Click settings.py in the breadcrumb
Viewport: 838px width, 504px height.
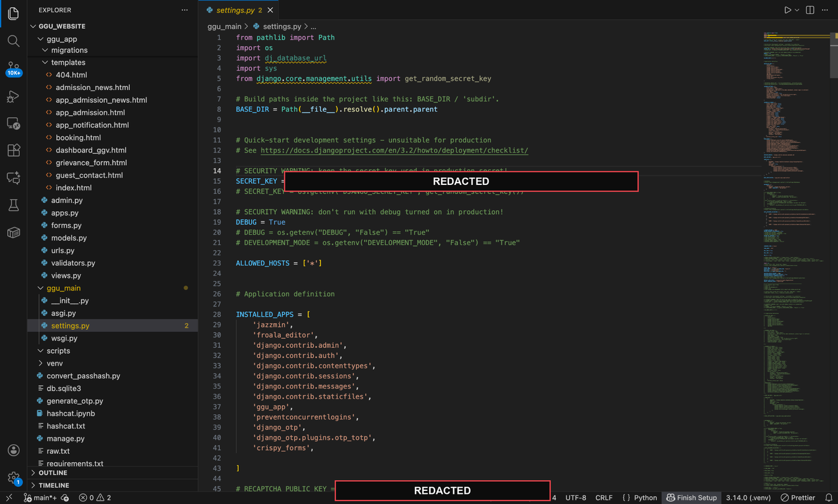(x=282, y=26)
